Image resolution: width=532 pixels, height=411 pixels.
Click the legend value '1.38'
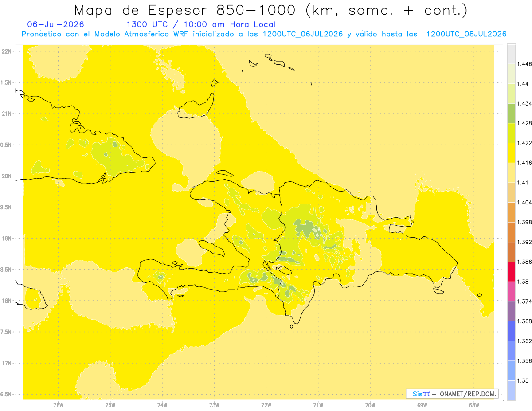[x=524, y=282]
